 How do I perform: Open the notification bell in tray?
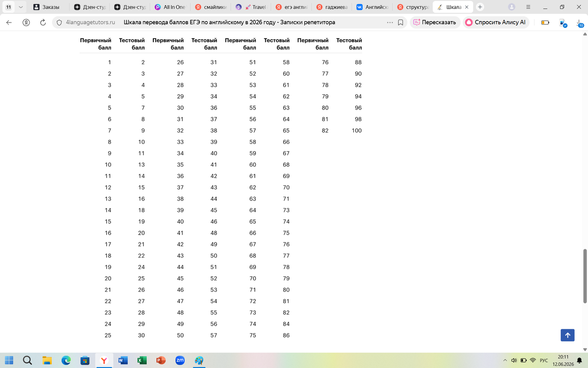580,360
